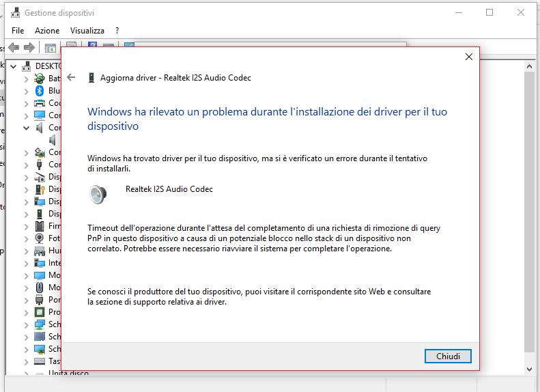The height and width of the screenshot is (392, 540).
Task: Minimize the Gestione dispositivi window
Action: [458, 13]
